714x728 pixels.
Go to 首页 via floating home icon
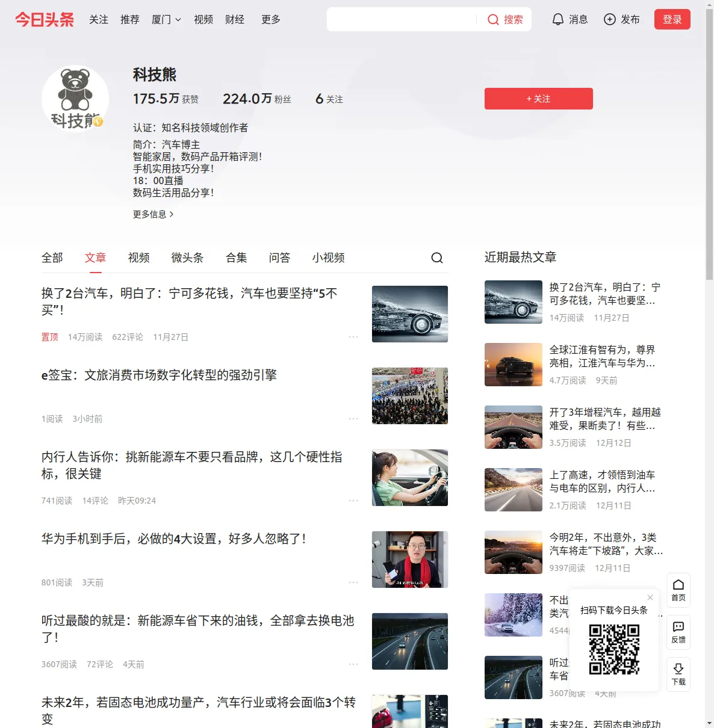pos(678,590)
